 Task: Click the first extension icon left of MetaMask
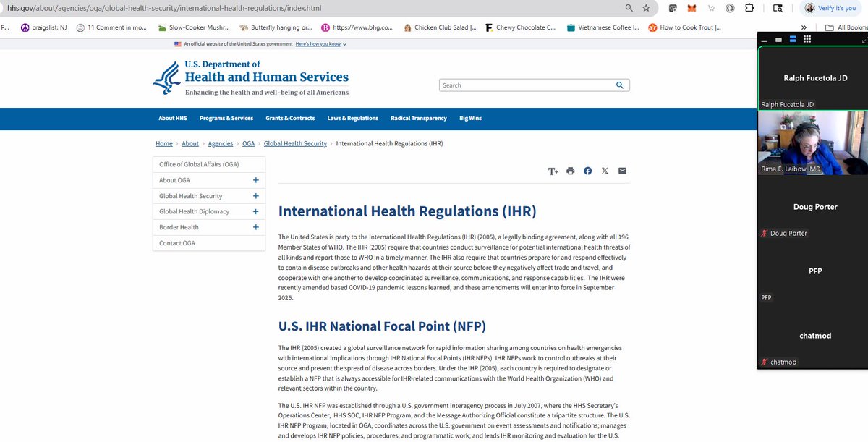[x=673, y=9]
